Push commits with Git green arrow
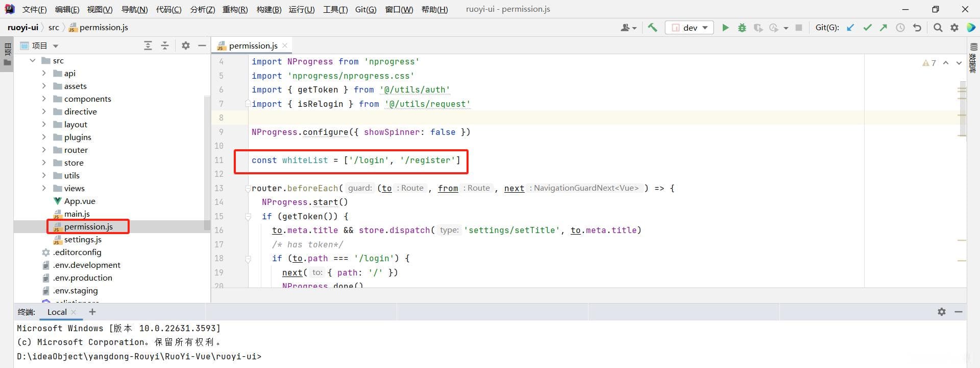 (884, 28)
